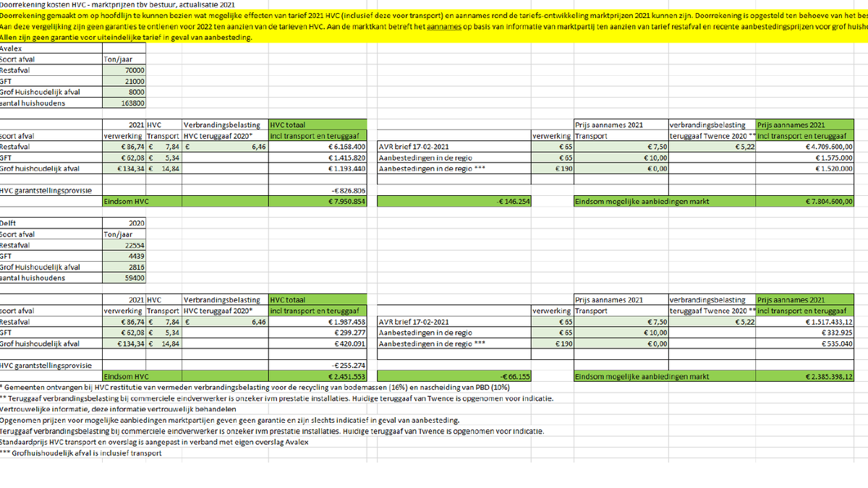868x488 pixels.
Task: Select the "Avalex" header cell
Action: (51, 48)
